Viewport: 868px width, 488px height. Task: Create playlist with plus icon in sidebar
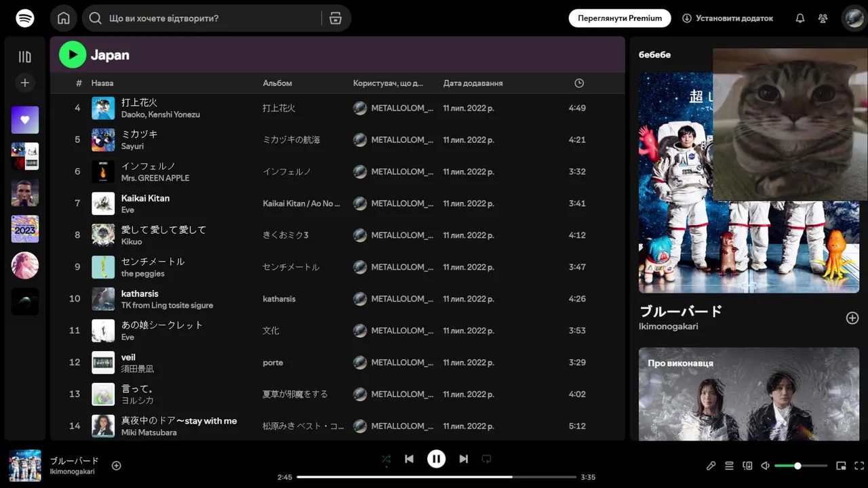[x=25, y=83]
